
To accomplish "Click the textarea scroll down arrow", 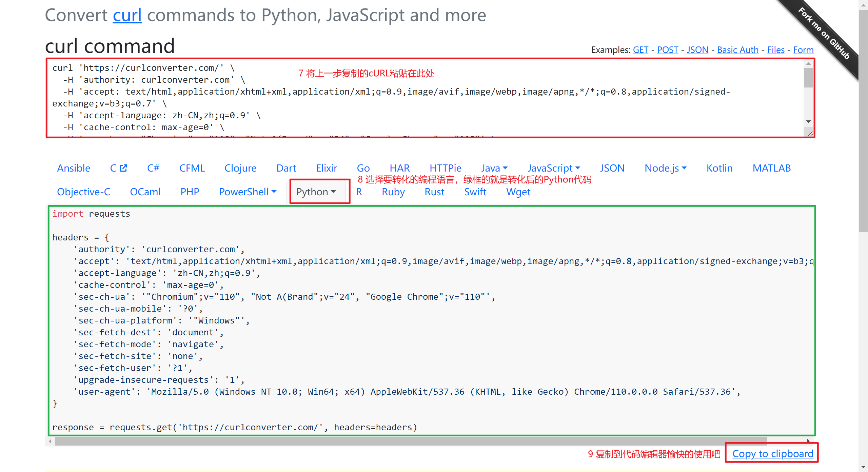I will (x=809, y=122).
